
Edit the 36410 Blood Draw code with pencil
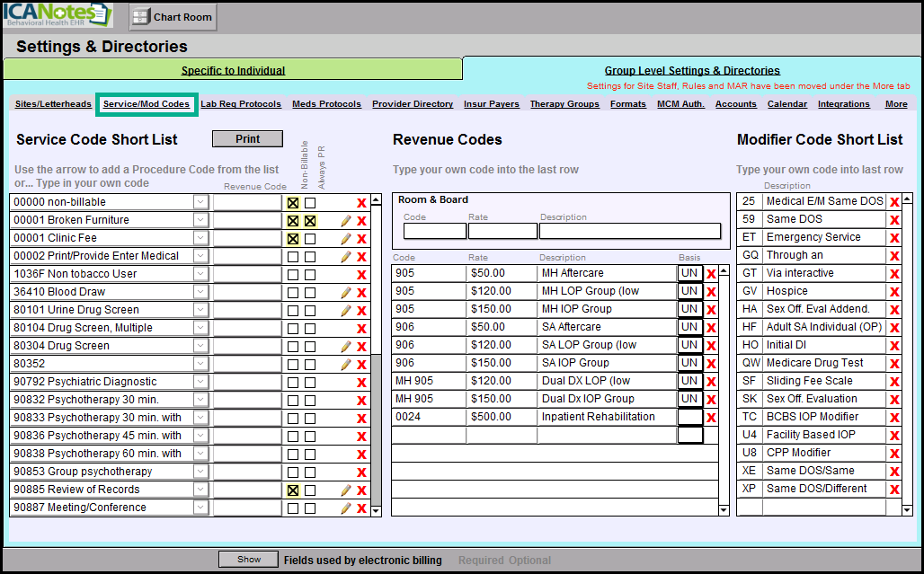345,293
